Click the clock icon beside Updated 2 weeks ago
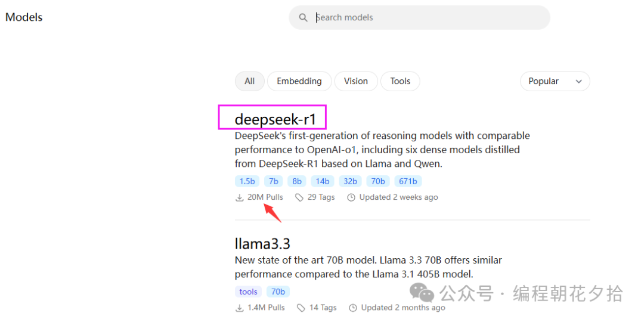 point(351,197)
